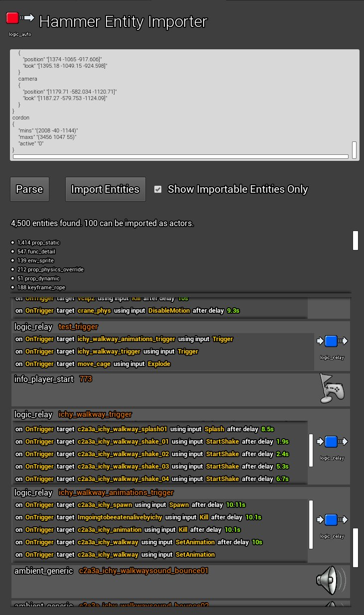The height and width of the screenshot is (615, 364).
Task: Click the text area vertical scrollbar handle
Action: tap(354, 149)
